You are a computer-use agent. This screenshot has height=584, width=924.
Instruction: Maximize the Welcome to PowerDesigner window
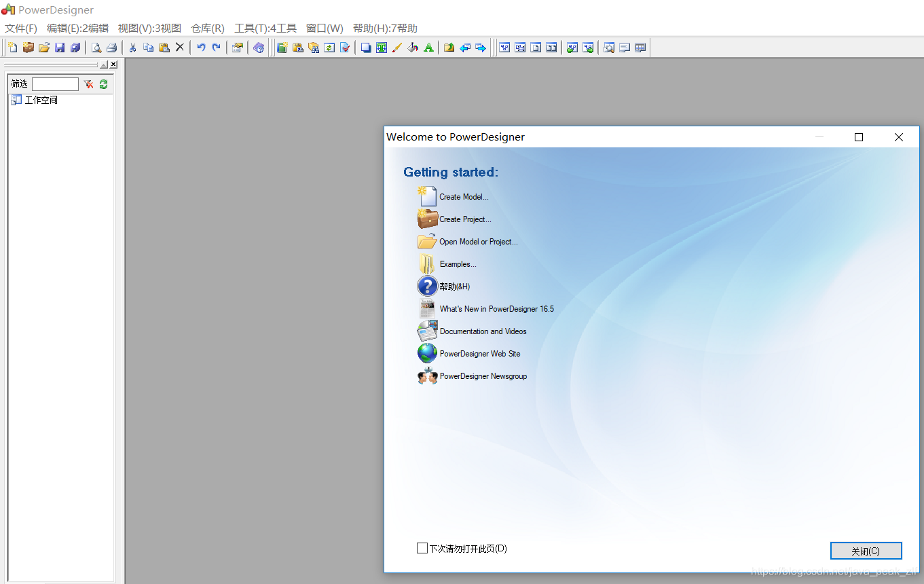click(858, 137)
